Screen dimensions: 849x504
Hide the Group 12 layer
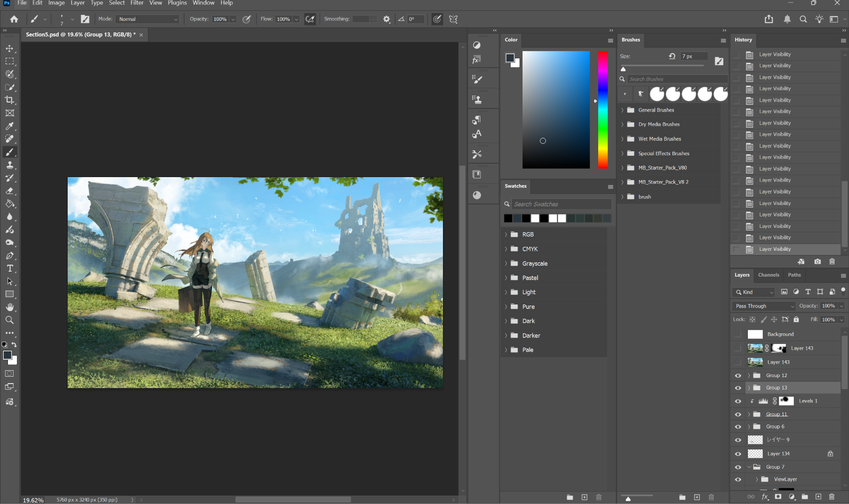pos(738,376)
